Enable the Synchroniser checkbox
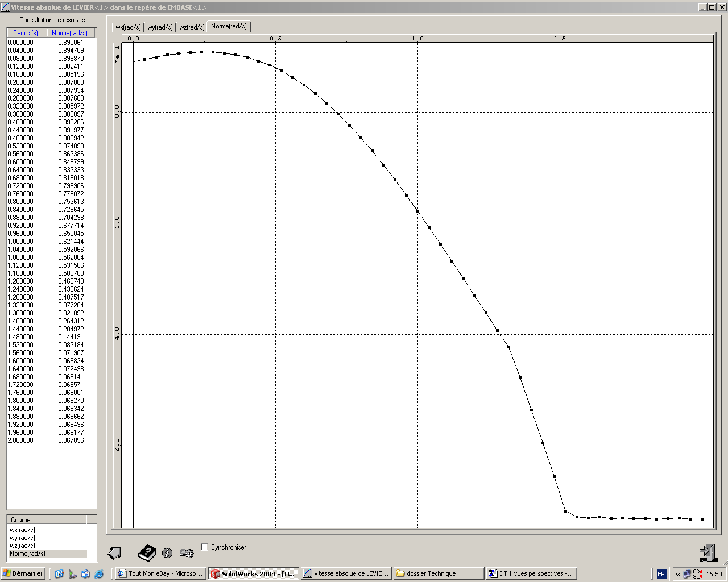 (205, 547)
